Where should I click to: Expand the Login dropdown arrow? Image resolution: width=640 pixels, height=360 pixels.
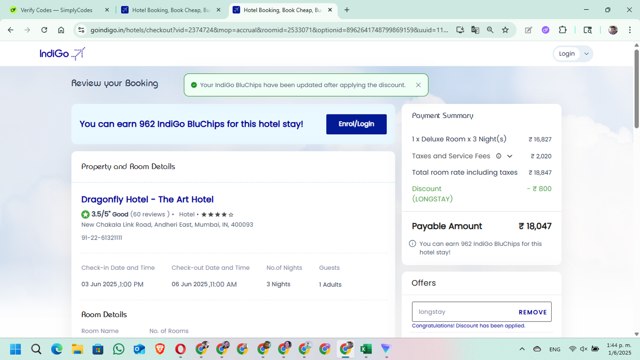pyautogui.click(x=587, y=54)
